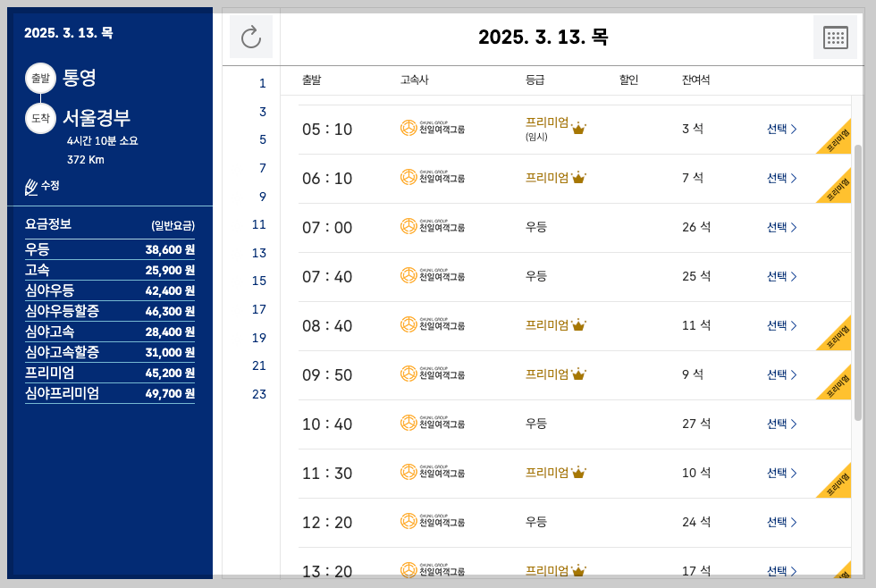Click the 고속사 column header
The image size is (876, 588).
(x=414, y=80)
